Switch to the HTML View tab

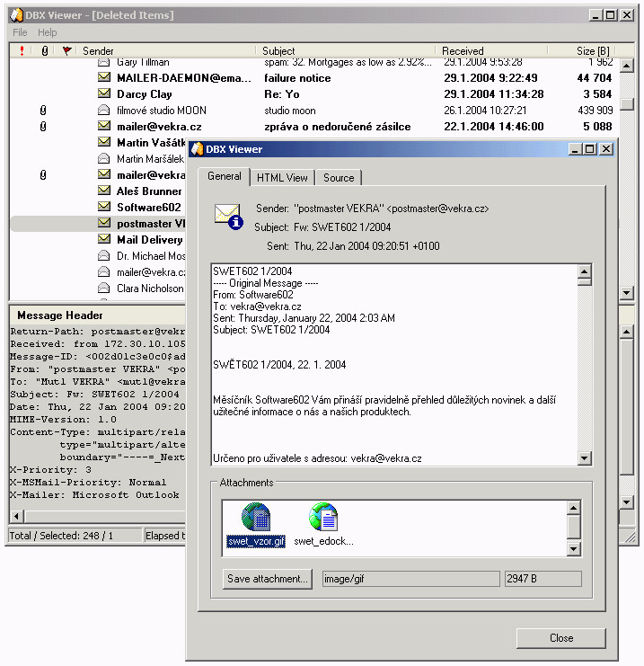(282, 178)
